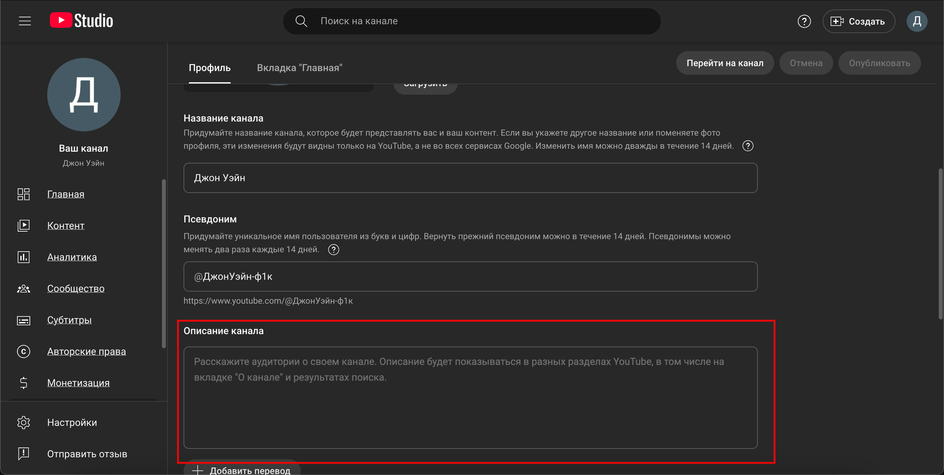Focus the Поиск на канале search field

click(x=471, y=21)
